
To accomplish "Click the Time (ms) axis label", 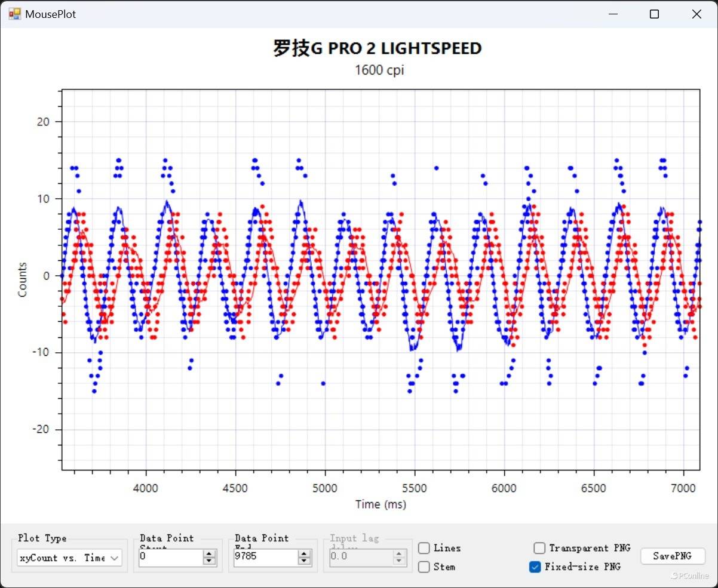I will pyautogui.click(x=381, y=504).
